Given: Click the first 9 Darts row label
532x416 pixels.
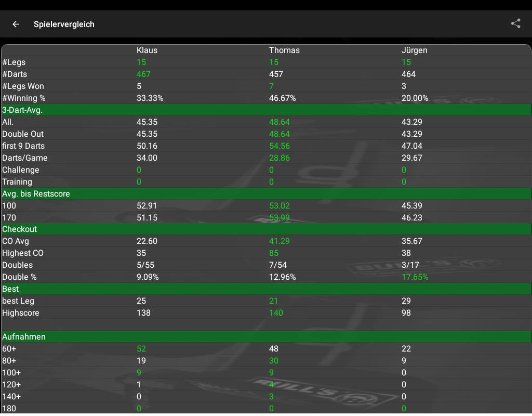Looking at the screenshot, I should tap(23, 146).
